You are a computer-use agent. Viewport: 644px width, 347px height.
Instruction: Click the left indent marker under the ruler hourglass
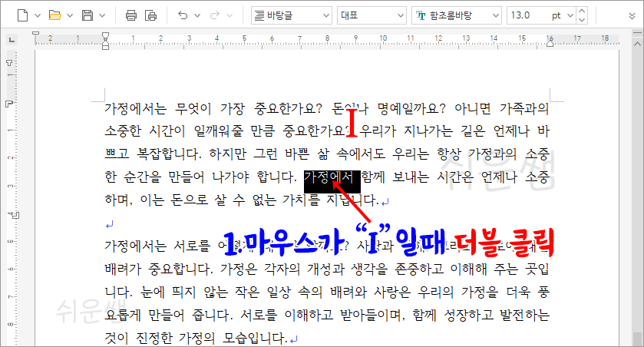(106, 46)
